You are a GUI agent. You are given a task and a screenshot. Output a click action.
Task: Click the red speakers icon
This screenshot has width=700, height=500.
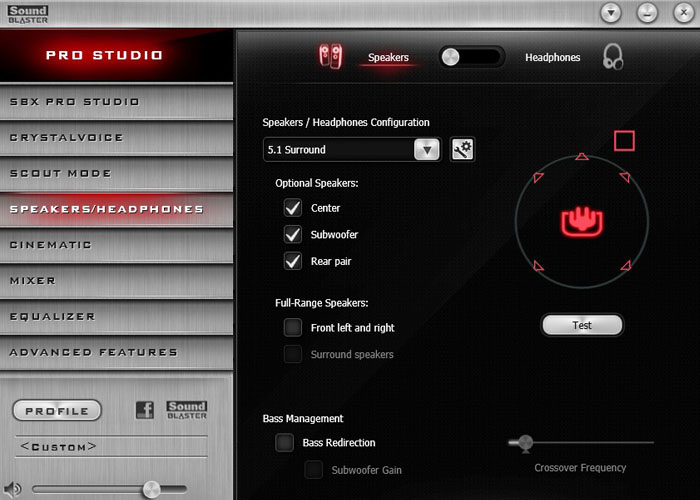[331, 56]
